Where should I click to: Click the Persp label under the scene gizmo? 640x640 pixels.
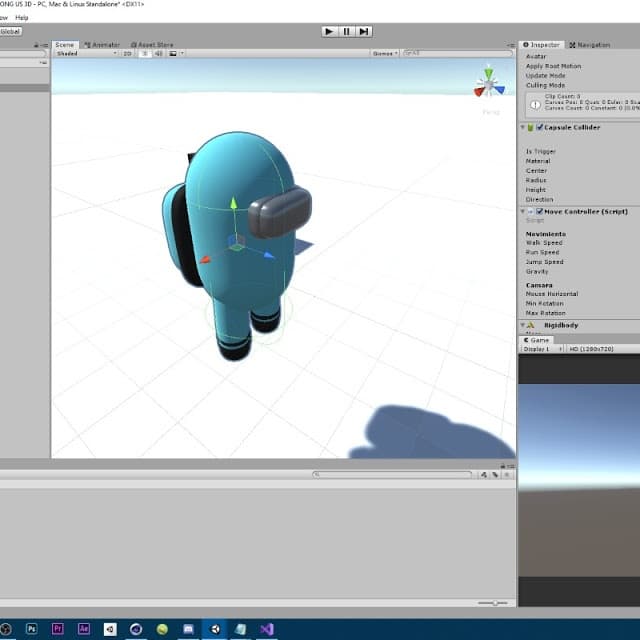click(x=491, y=112)
